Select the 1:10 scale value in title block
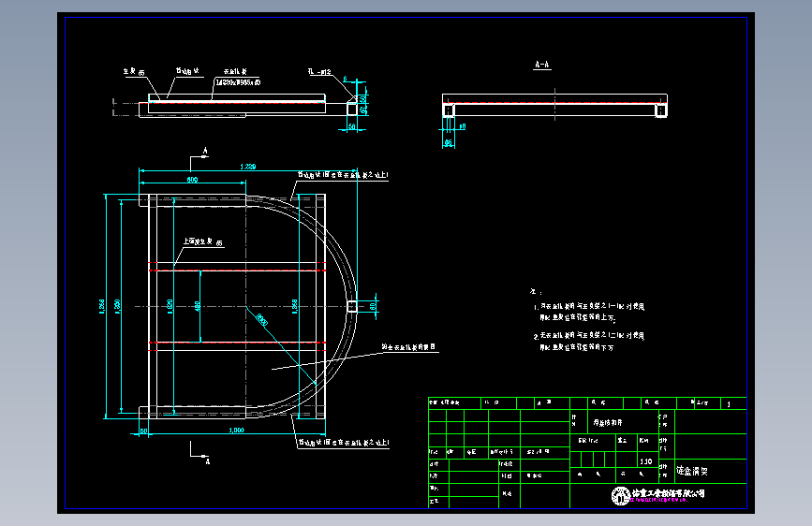This screenshot has height=526, width=812. coord(646,461)
